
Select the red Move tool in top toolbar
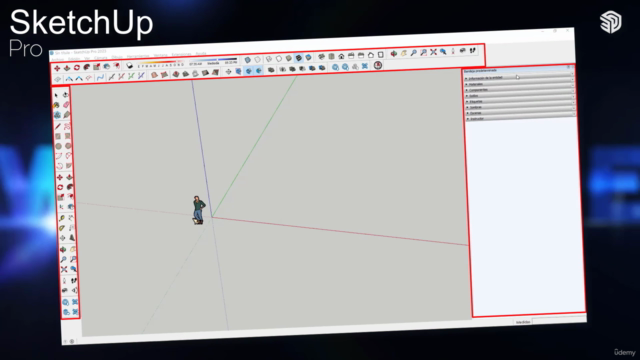pyautogui.click(x=57, y=68)
